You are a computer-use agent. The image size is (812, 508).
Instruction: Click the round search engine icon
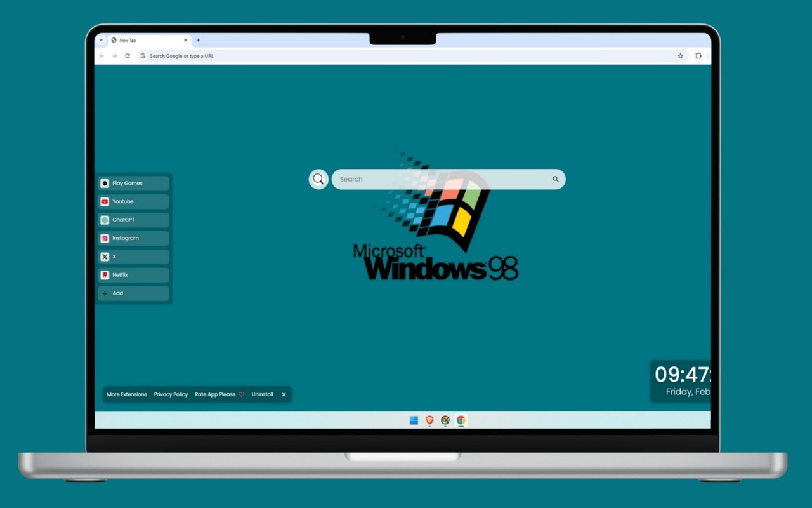[x=318, y=179]
